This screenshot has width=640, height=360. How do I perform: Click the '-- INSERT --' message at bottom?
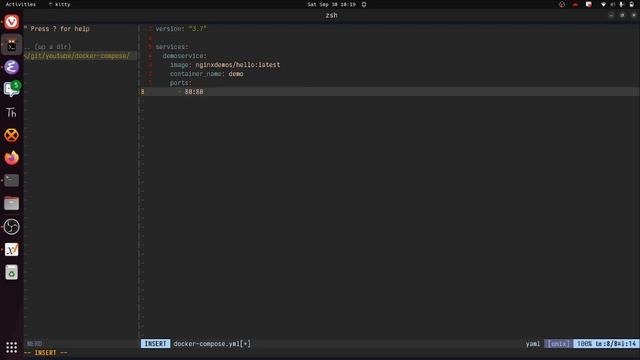click(x=46, y=353)
